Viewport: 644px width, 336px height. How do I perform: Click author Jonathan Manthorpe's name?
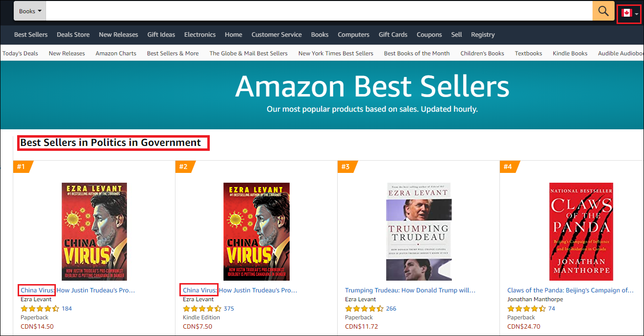(535, 299)
